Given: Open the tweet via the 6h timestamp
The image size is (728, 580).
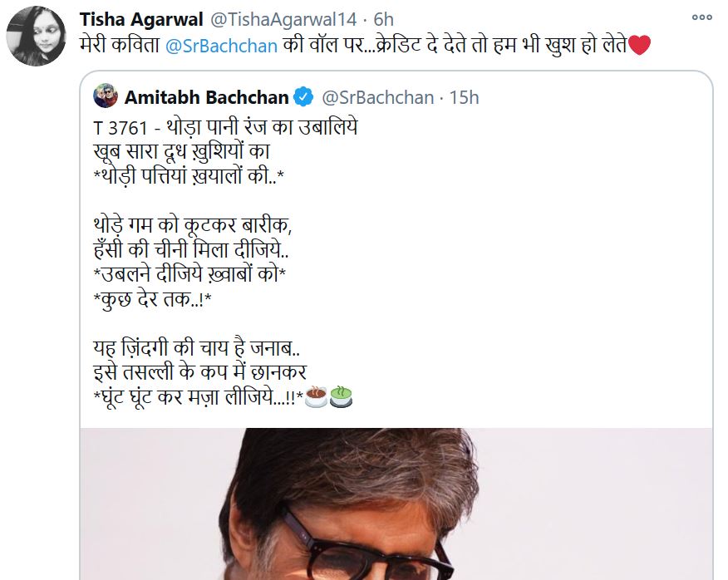Looking at the screenshot, I should [x=383, y=19].
